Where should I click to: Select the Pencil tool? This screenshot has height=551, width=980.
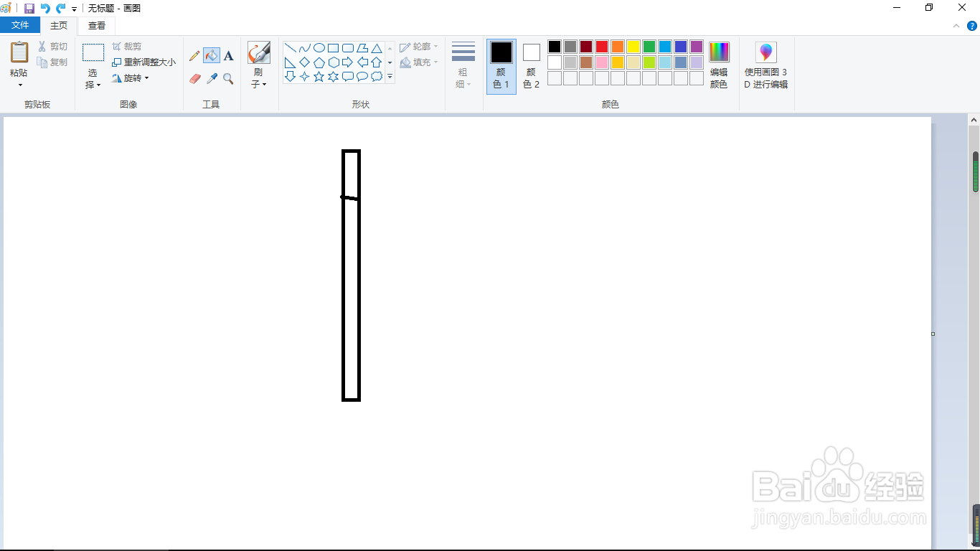click(x=194, y=56)
